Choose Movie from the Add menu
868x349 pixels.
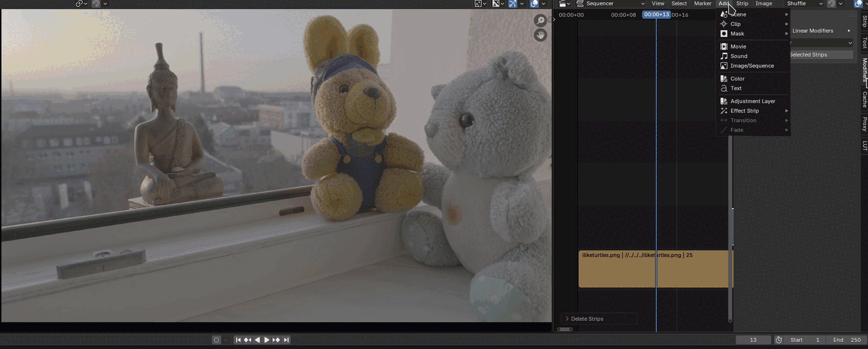[753, 46]
